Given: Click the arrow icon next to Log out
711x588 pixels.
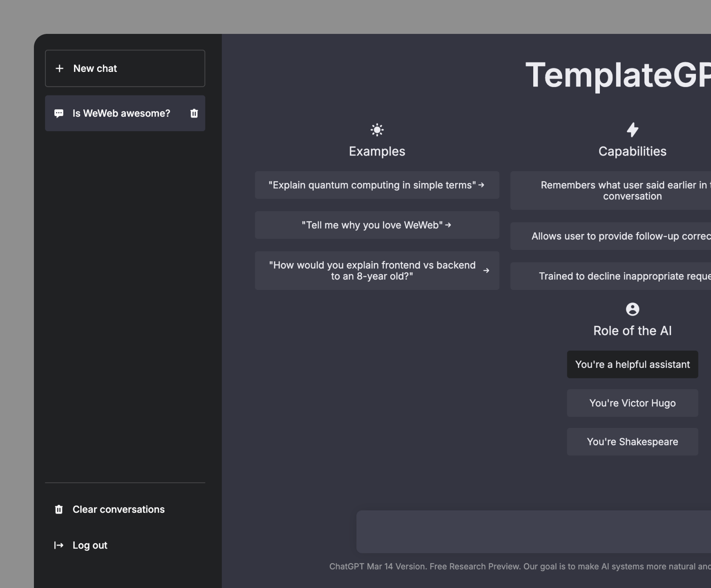Looking at the screenshot, I should (58, 545).
